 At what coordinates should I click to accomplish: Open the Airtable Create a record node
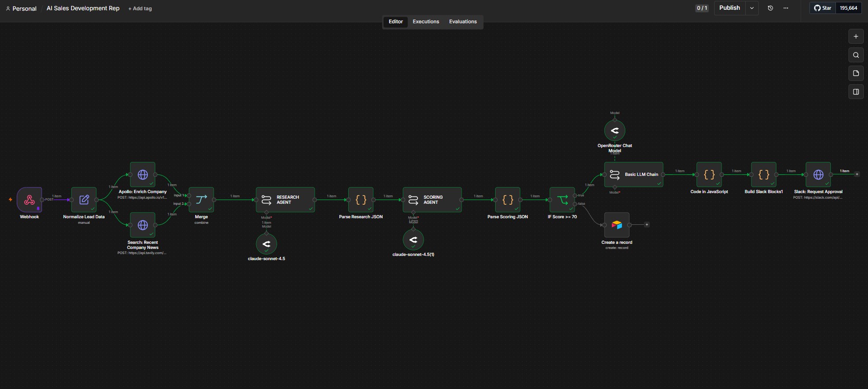pyautogui.click(x=616, y=225)
